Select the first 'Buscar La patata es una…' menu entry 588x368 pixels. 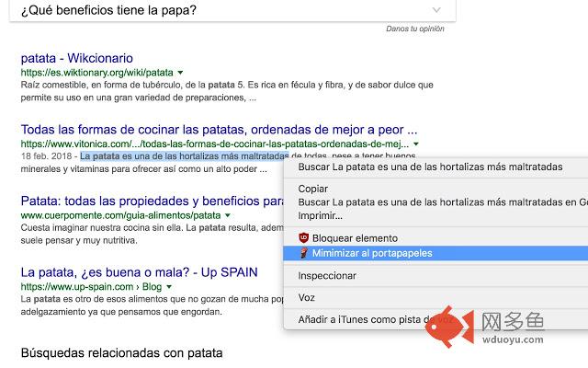[x=435, y=167]
